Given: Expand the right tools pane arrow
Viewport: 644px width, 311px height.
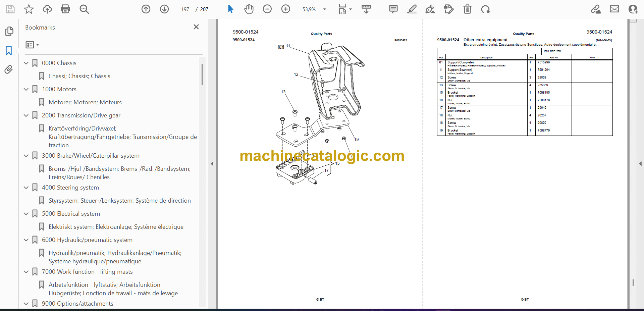Looking at the screenshot, I should point(640,164).
